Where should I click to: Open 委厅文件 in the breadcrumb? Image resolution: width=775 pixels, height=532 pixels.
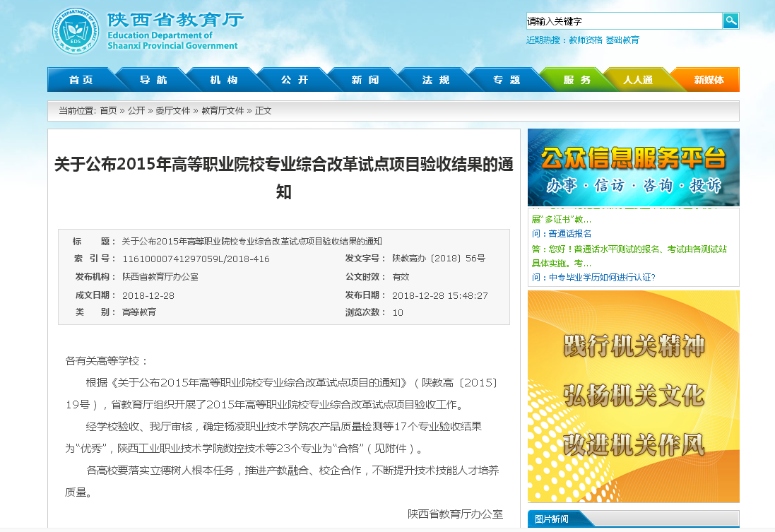[x=173, y=111]
